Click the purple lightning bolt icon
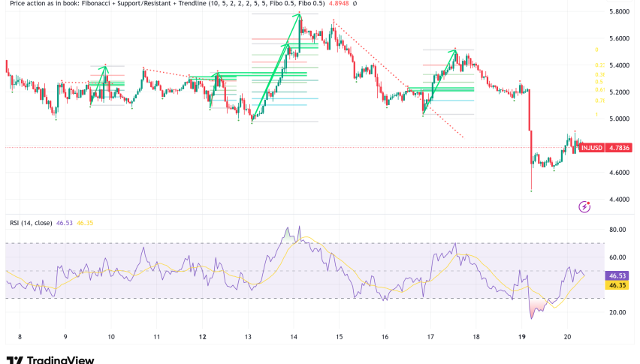 584,206
